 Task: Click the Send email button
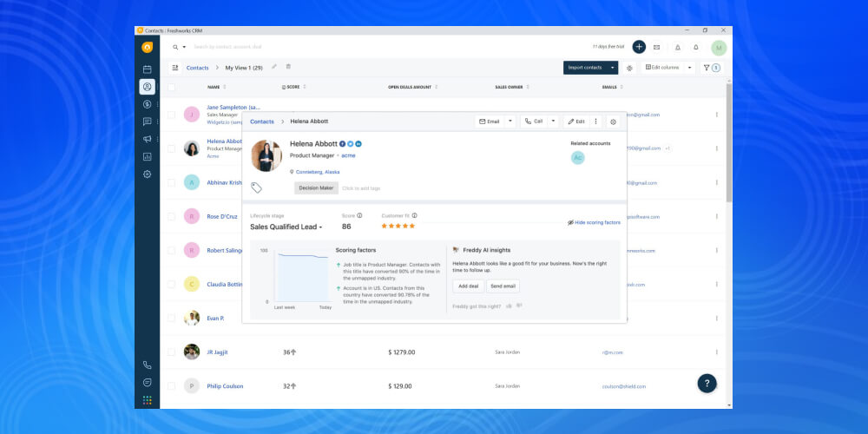503,286
